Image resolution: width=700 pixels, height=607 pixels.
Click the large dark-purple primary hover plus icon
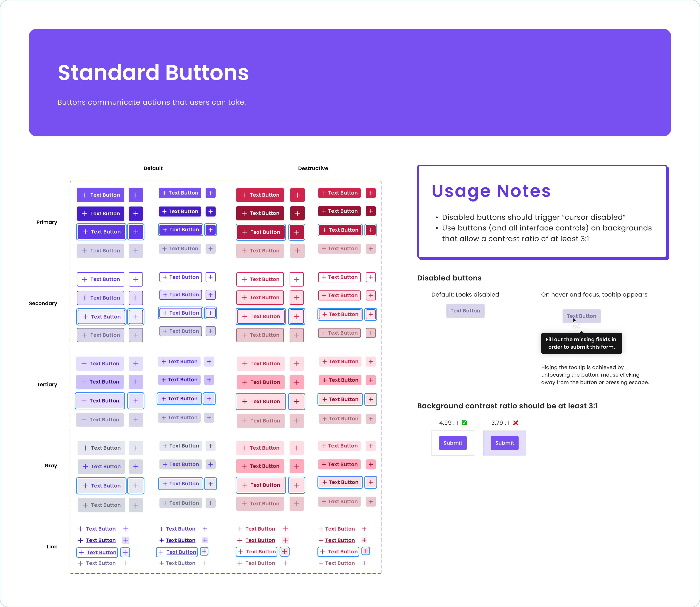[136, 214]
